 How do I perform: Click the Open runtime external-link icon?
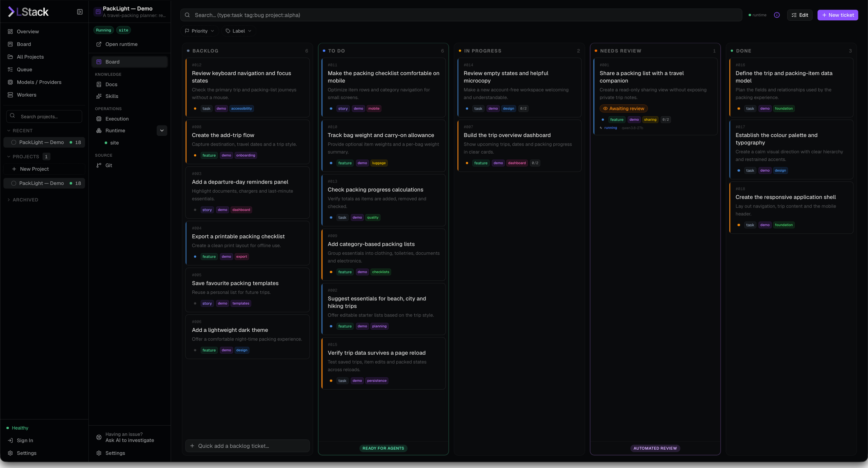click(x=99, y=44)
